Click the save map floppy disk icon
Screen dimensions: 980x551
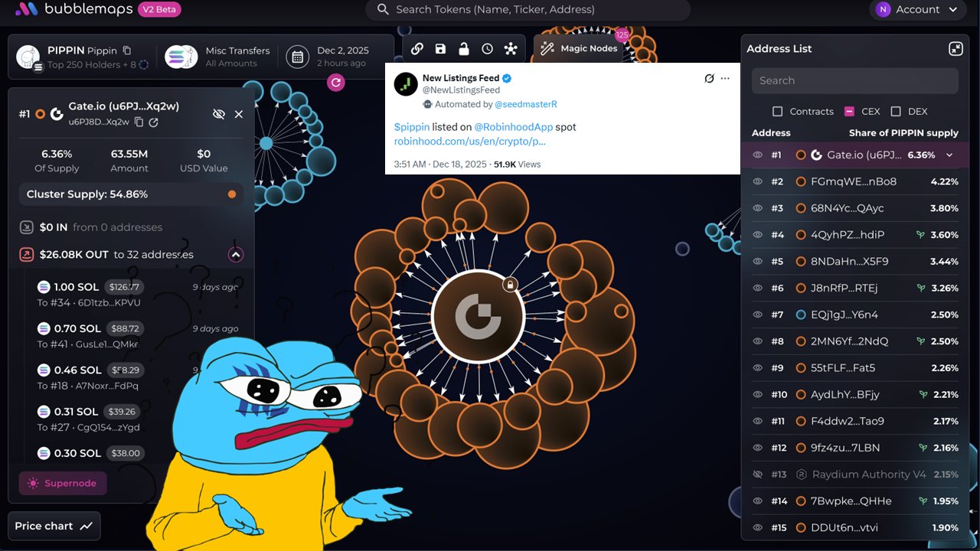(440, 49)
